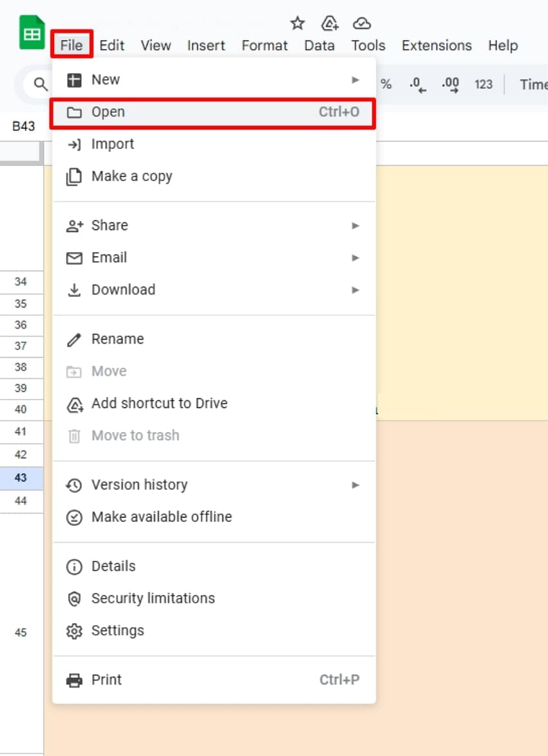Select Open from the File menu
The height and width of the screenshot is (756, 548).
click(x=108, y=111)
